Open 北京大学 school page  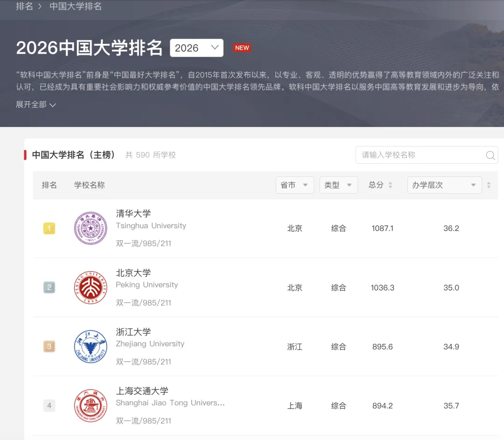tap(133, 273)
